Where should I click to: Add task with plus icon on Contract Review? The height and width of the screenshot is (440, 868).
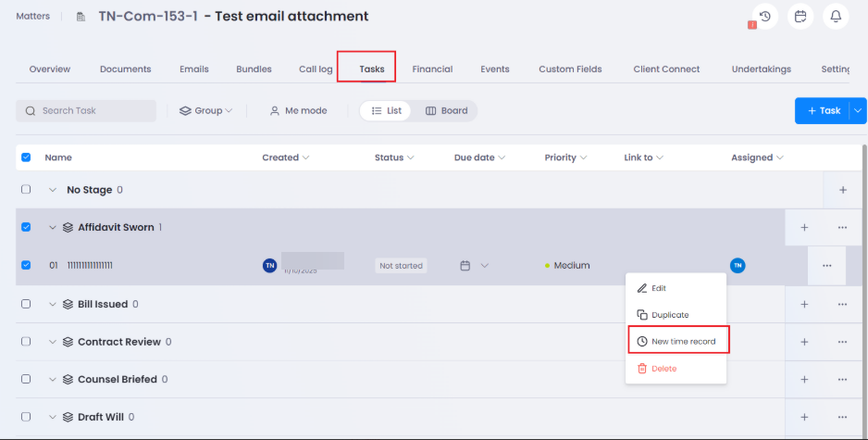pos(804,342)
